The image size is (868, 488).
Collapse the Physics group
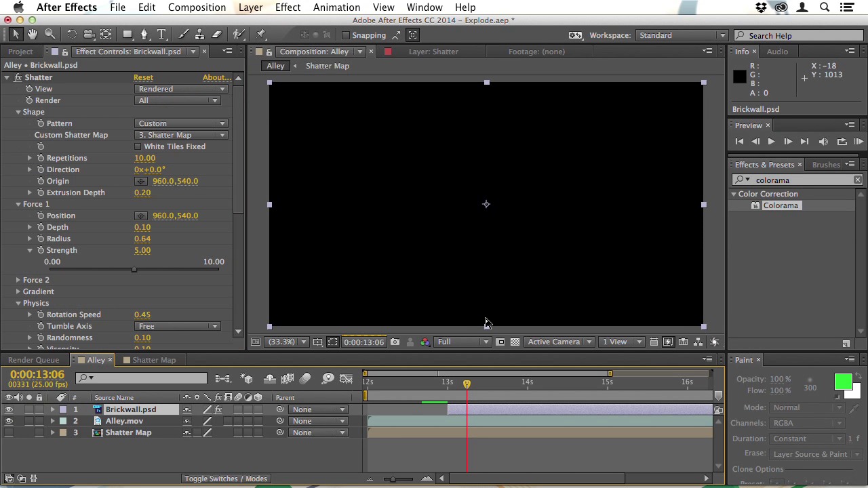(18, 303)
